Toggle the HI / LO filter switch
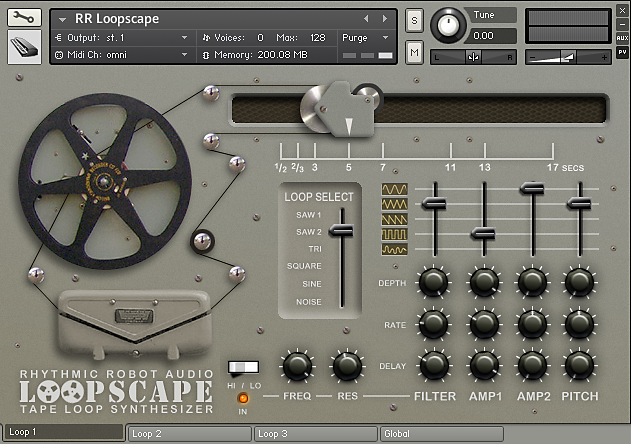 tap(243, 367)
